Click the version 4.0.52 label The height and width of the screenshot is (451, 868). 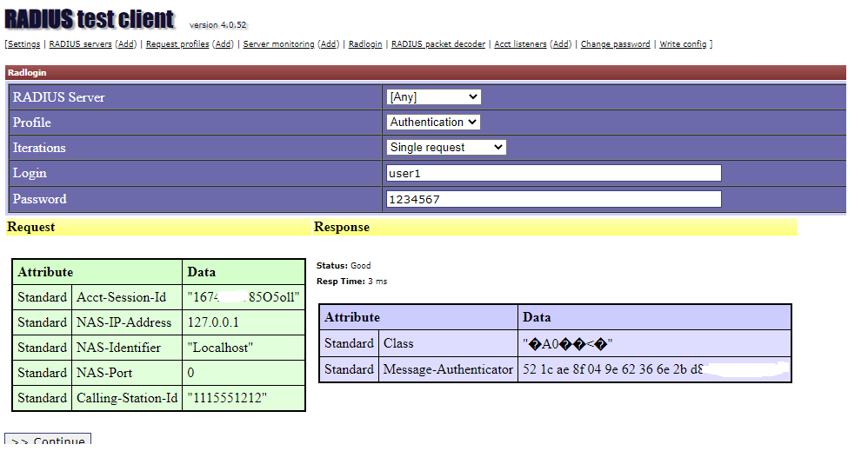(x=217, y=25)
